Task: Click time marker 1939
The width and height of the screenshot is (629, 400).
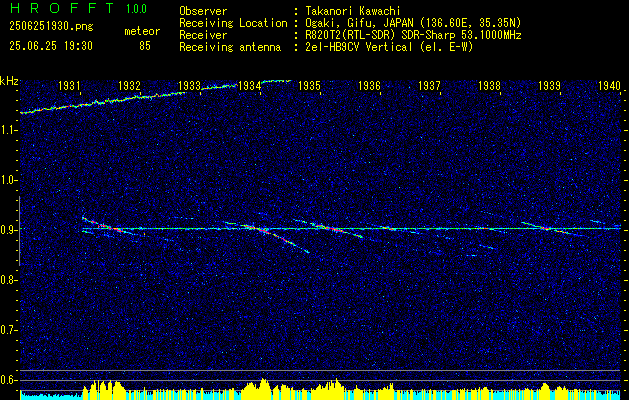Action: pos(550,85)
